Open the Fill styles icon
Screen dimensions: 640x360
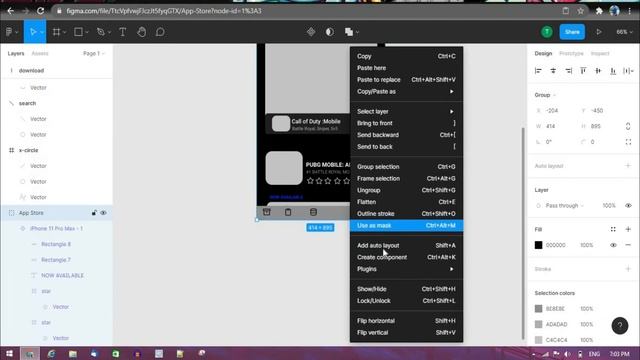(x=613, y=229)
